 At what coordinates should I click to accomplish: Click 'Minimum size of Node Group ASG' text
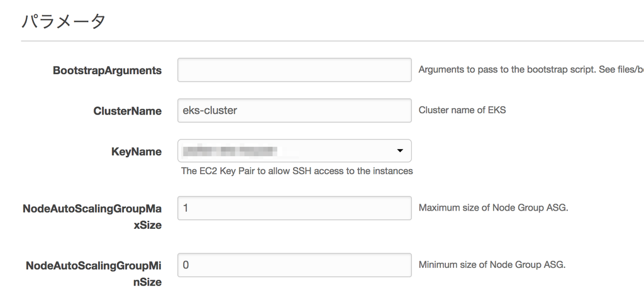492,265
